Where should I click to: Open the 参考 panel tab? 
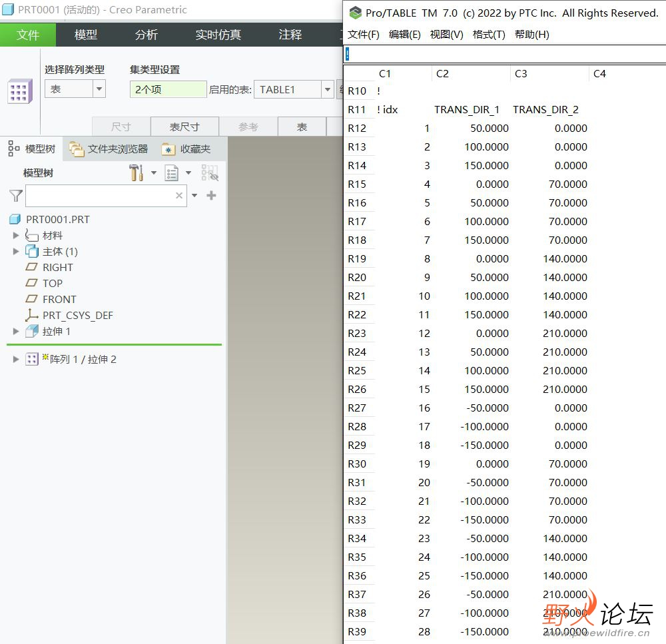(248, 127)
